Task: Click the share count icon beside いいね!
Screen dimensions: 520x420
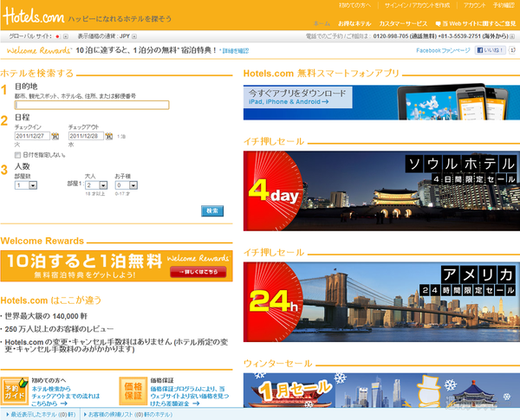Action: (x=513, y=50)
